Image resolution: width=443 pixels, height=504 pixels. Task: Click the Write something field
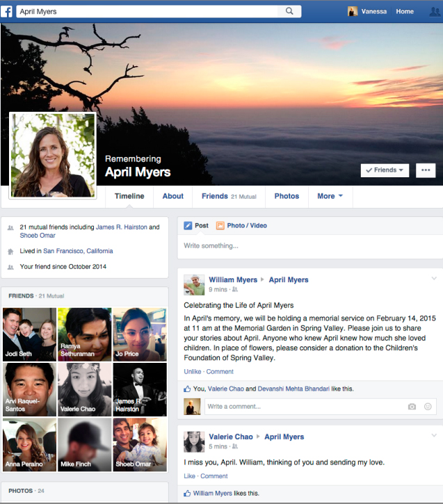[x=310, y=246]
